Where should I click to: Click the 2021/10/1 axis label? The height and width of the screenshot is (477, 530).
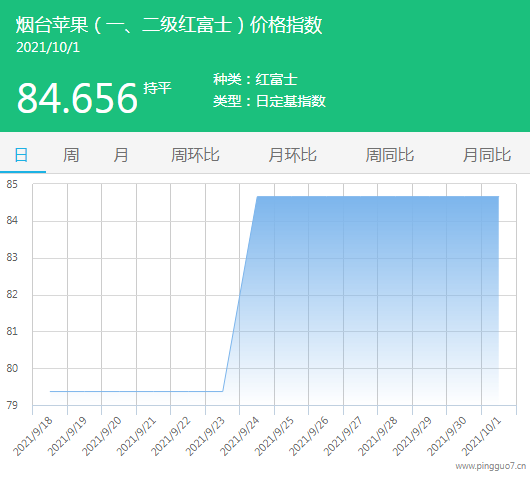[481, 436]
